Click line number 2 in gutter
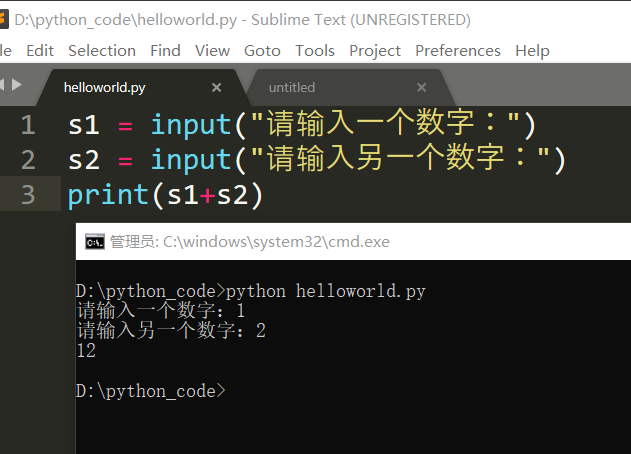The height and width of the screenshot is (454, 631). click(28, 160)
